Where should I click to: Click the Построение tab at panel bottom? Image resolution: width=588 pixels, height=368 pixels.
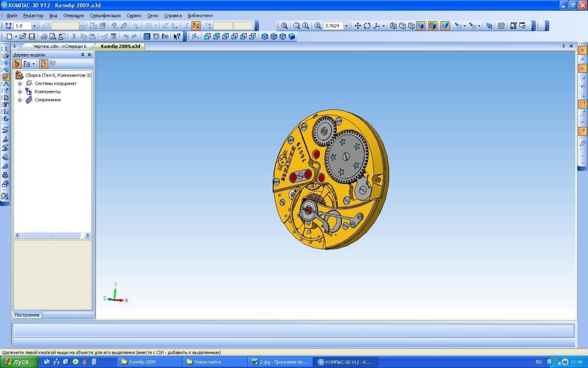(x=27, y=315)
